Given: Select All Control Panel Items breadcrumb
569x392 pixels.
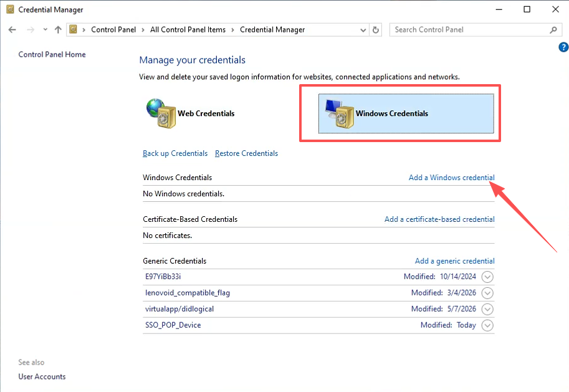Looking at the screenshot, I should click(188, 30).
